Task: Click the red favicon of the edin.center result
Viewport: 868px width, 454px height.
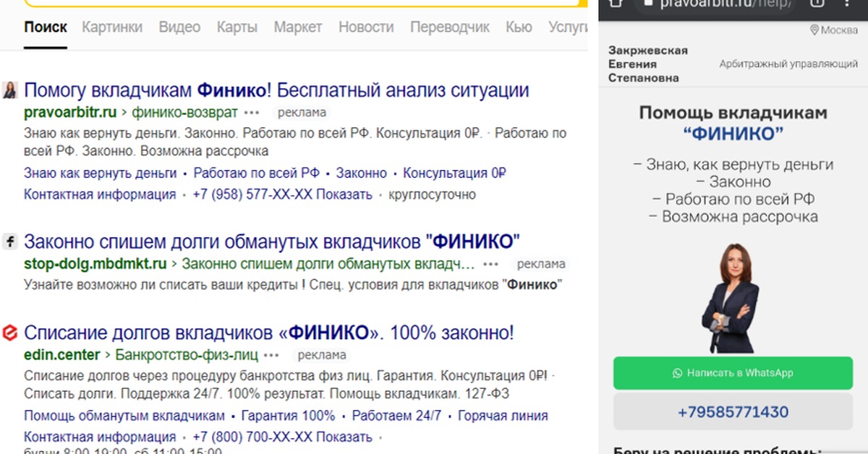Action: pos(10,333)
